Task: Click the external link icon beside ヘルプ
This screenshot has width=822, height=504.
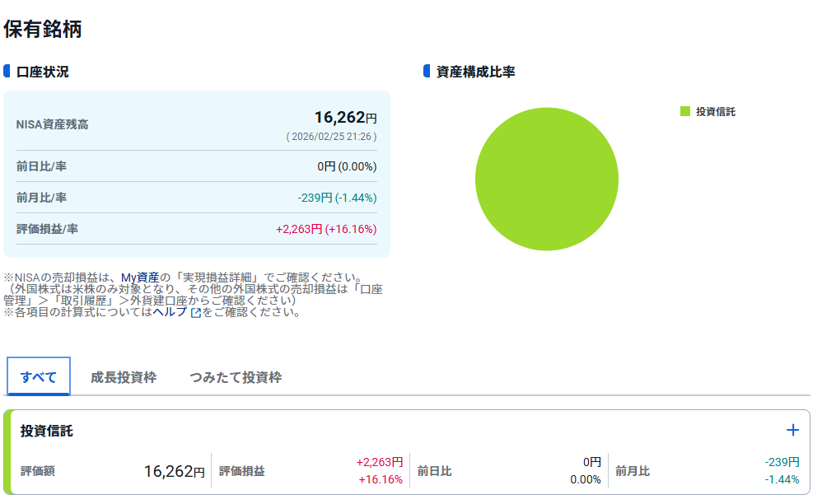Action: (195, 313)
